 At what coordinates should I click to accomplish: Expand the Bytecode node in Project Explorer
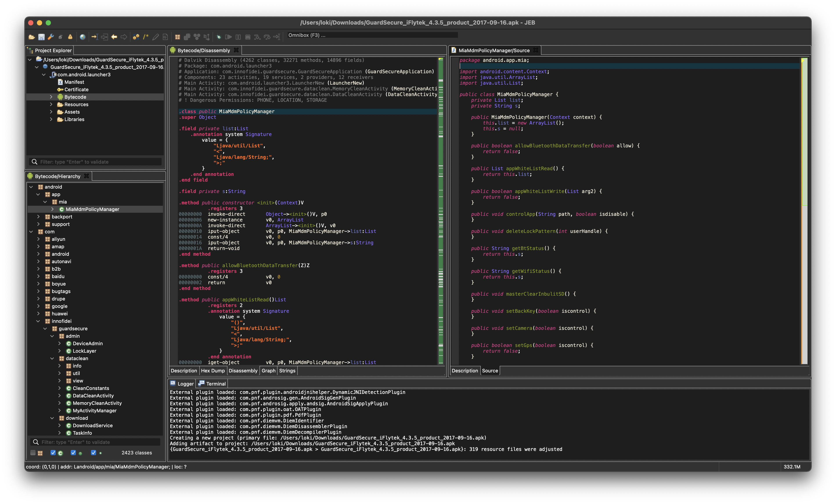pos(51,97)
